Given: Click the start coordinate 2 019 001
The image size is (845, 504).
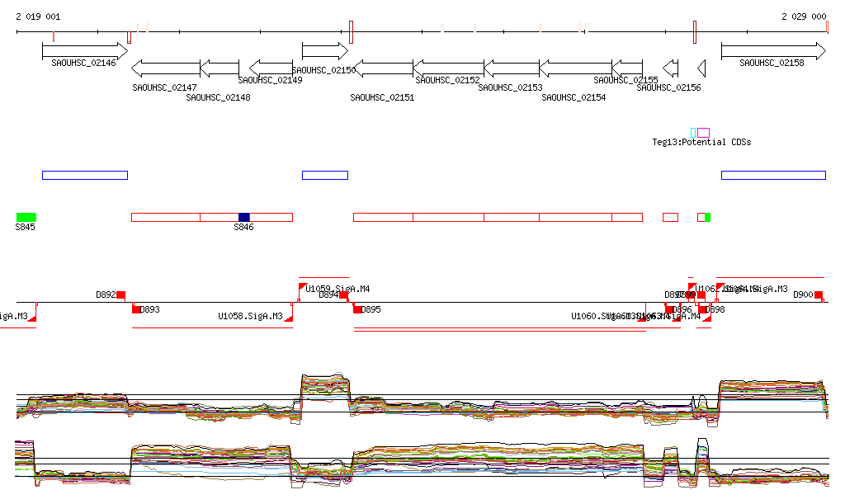Looking at the screenshot, I should (x=38, y=16).
